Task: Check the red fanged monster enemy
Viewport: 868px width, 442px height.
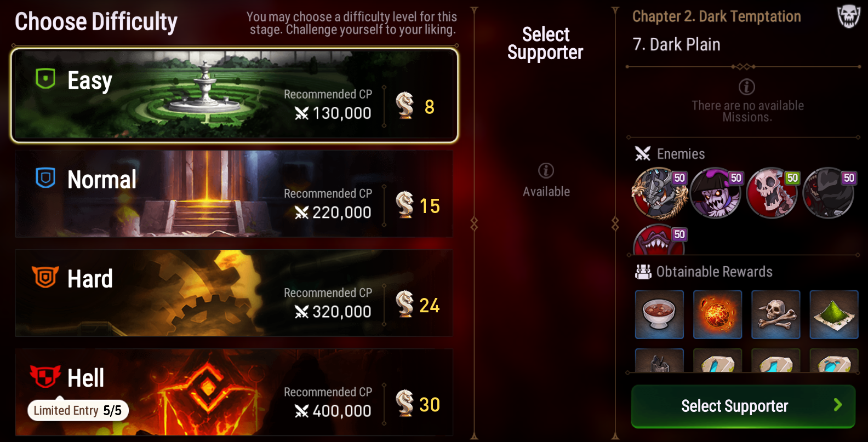Action: point(659,240)
